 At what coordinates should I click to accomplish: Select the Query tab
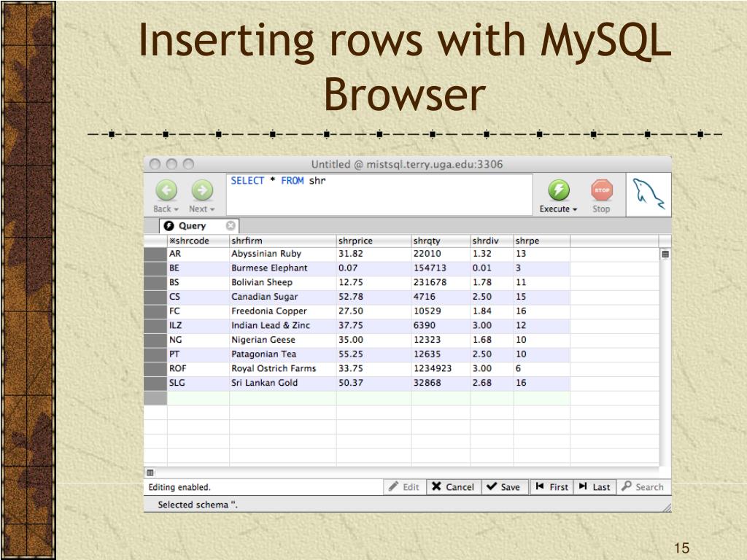coord(198,226)
